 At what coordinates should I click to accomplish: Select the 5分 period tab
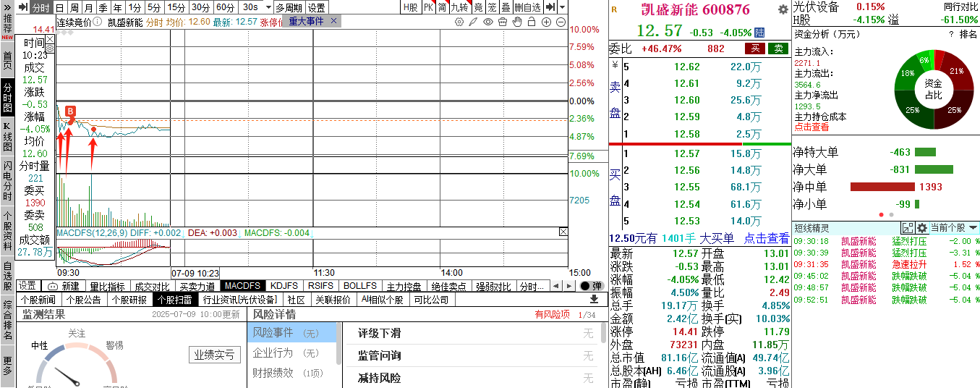click(154, 7)
